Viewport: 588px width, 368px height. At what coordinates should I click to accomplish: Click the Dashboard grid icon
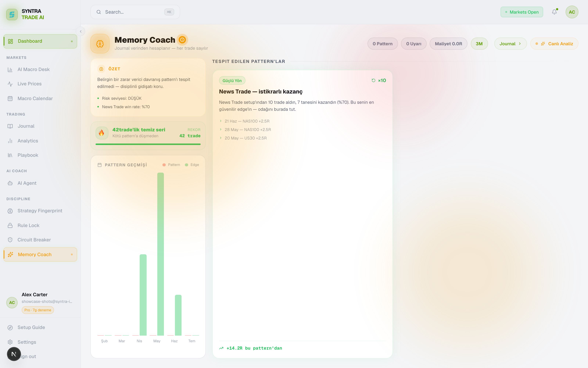(10, 41)
